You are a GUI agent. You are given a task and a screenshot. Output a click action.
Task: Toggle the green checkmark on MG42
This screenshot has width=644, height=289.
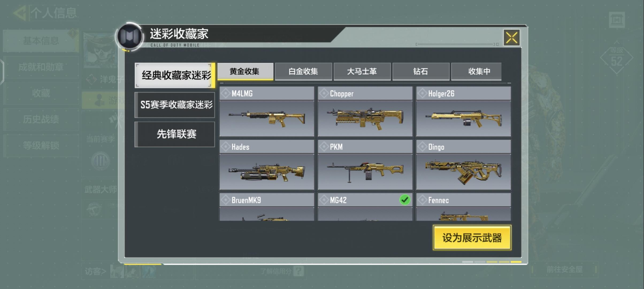tap(405, 200)
